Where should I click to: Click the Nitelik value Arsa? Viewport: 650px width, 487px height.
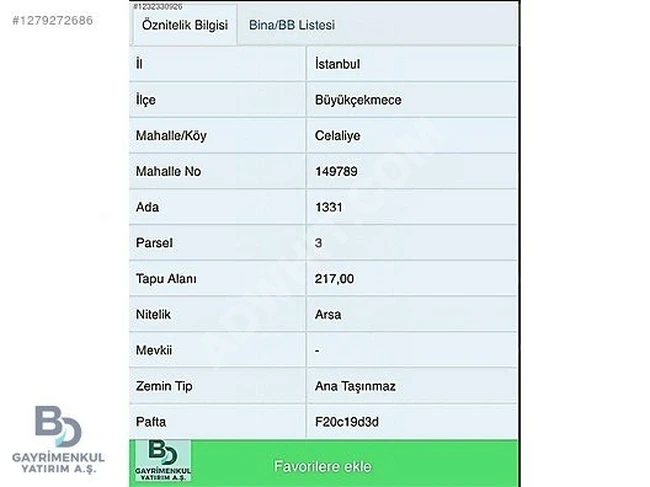(x=328, y=314)
